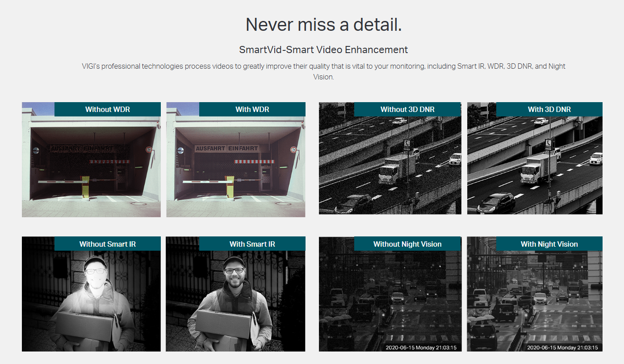The width and height of the screenshot is (624, 364).
Task: Click the timestamp on 'Without Night Vision' image
Action: click(421, 347)
